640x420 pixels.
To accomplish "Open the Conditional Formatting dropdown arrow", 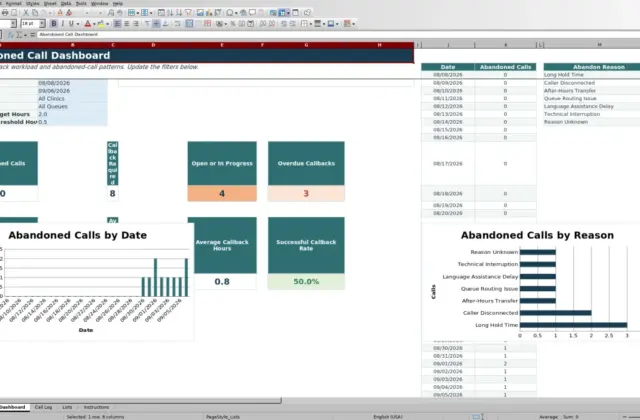I will [x=353, y=24].
